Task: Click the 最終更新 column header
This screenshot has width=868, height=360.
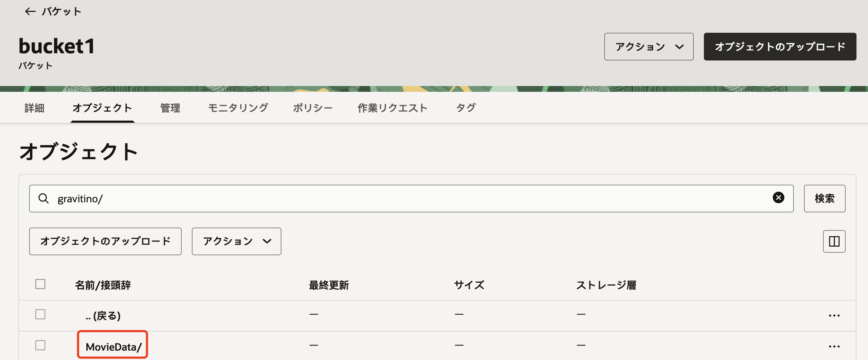Action: [x=329, y=285]
